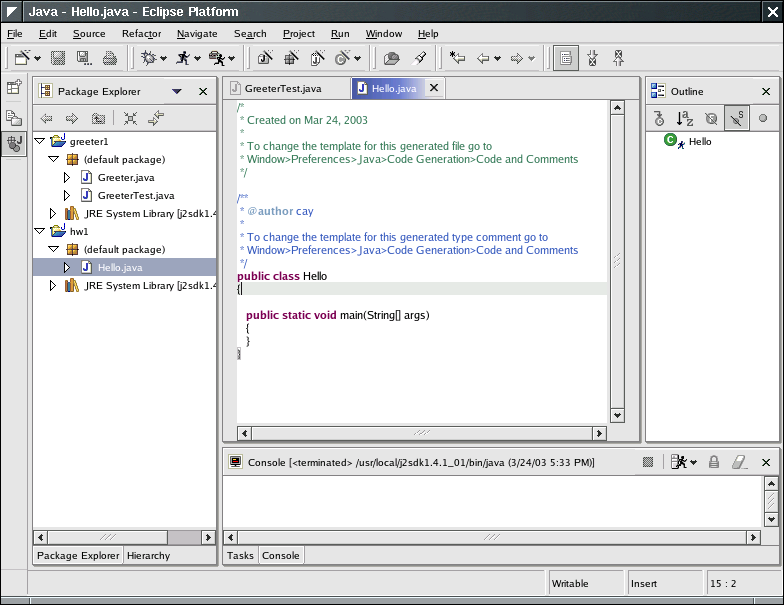Click the Open a Perspective icon
The image size is (784, 605).
14,87
